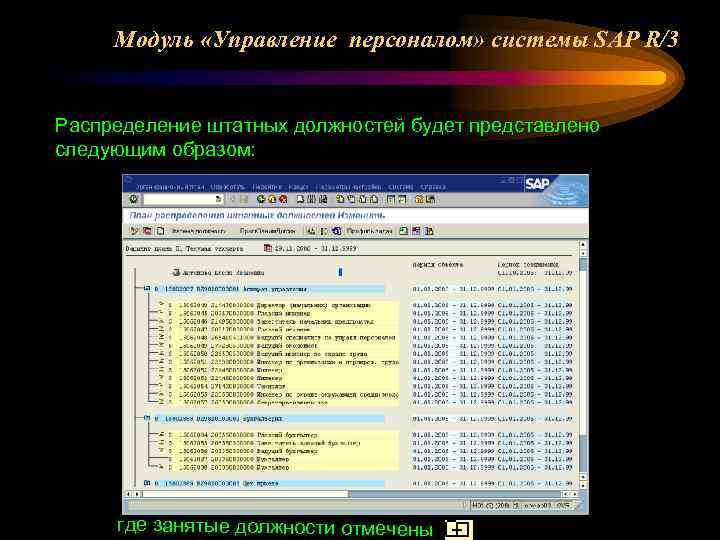The height and width of the screenshot is (540, 720).
Task: Click the horizontal scrollbar below the tree
Action: (352, 494)
